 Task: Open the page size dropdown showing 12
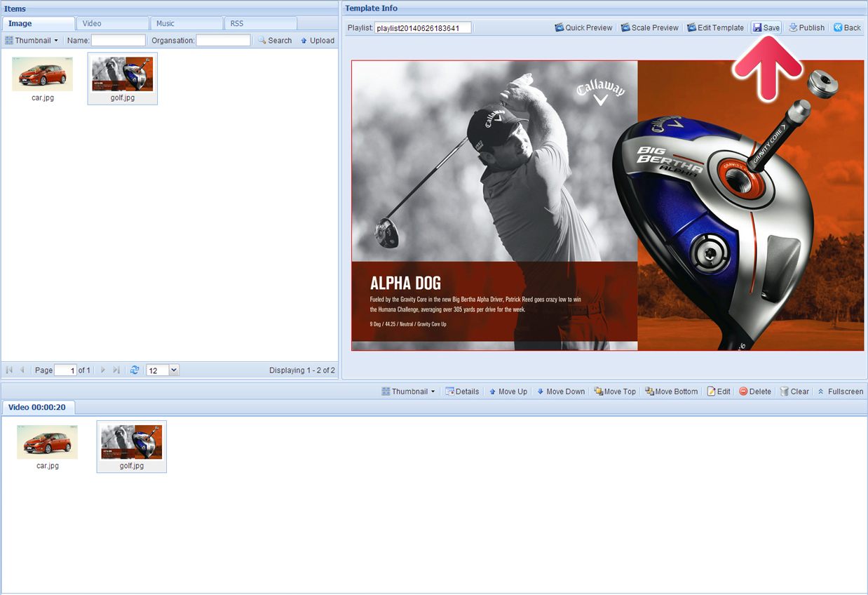coord(174,370)
